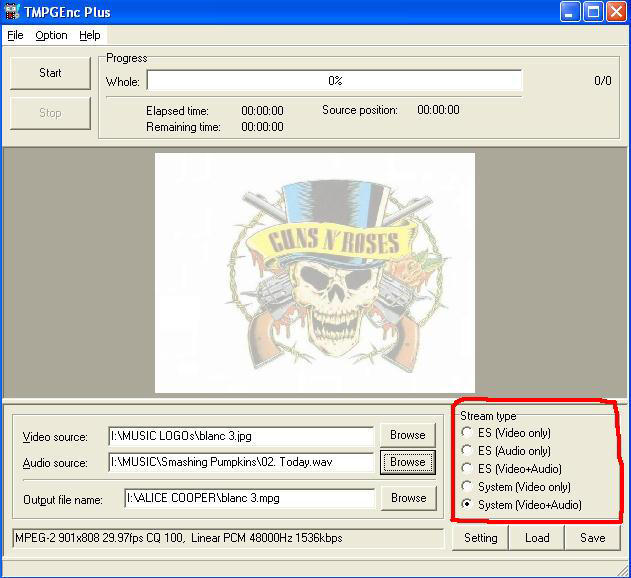
Task: Click the Remaining time value 00:00:00
Action: pos(262,127)
